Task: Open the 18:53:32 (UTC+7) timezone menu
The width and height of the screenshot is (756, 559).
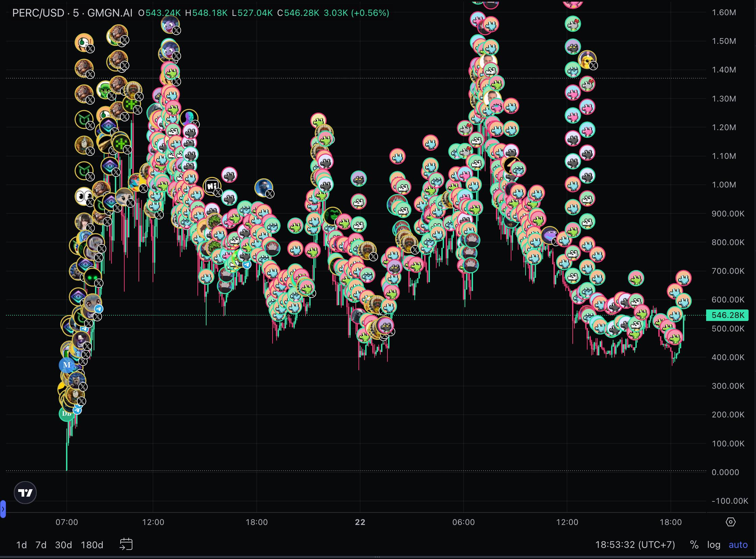Action: pos(635,545)
